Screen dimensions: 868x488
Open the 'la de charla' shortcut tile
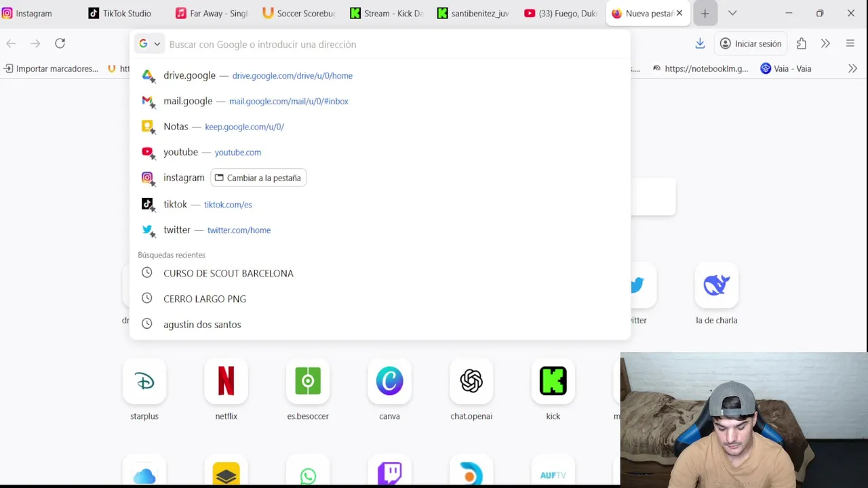[716, 285]
